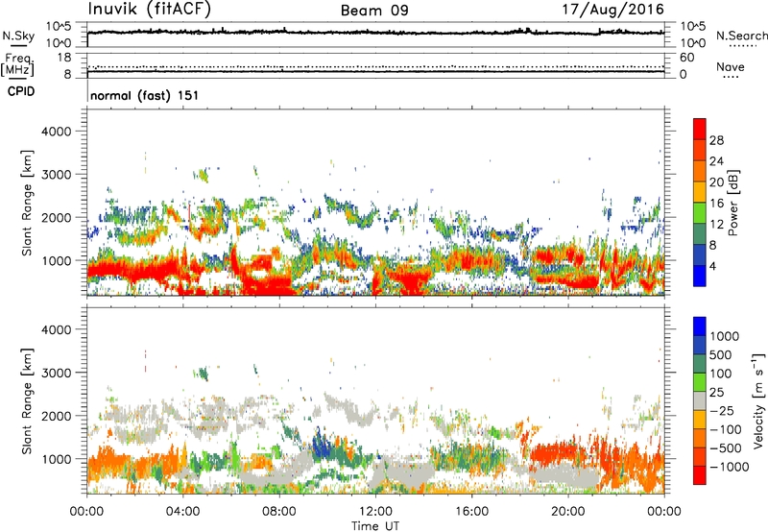Click the 'CPID' row label
This screenshot has height=532, width=768.
point(21,91)
